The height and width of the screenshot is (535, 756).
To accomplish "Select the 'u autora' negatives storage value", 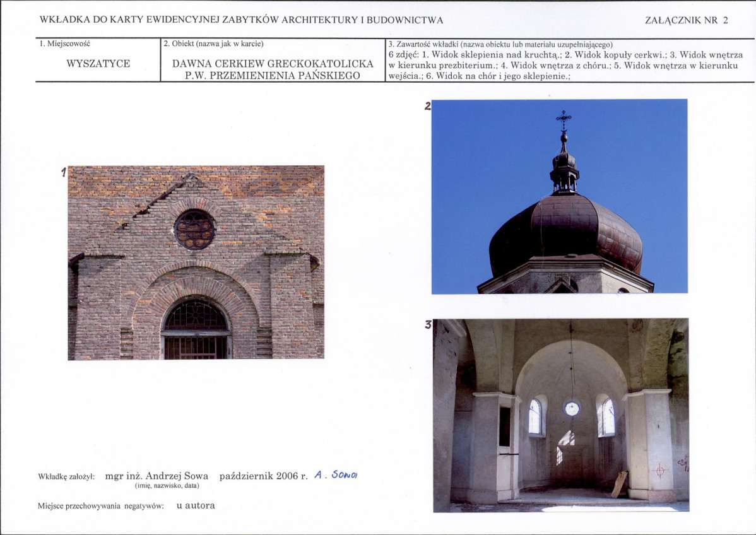I will (196, 505).
